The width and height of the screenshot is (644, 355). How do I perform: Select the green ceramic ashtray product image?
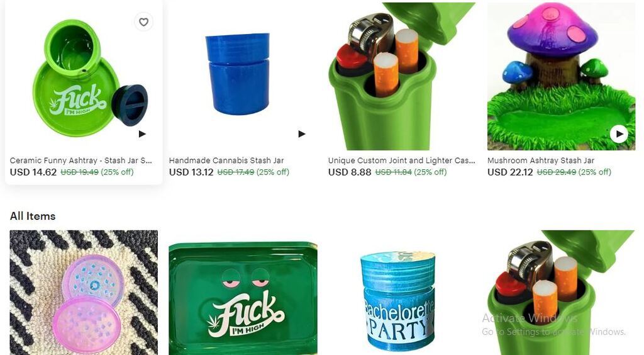pyautogui.click(x=84, y=76)
